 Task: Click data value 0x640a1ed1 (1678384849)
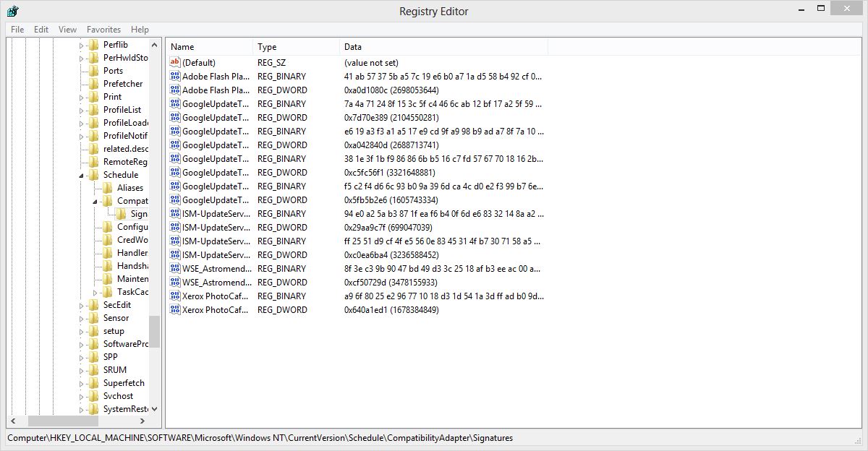pos(391,310)
